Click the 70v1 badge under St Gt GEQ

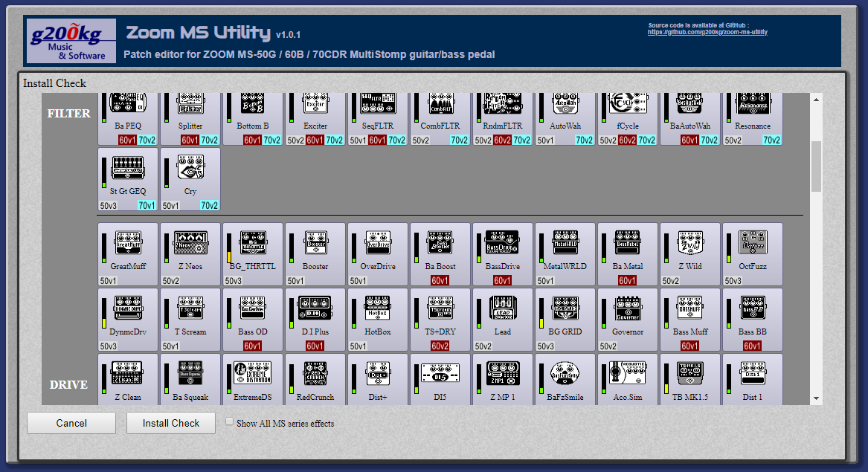(x=147, y=205)
